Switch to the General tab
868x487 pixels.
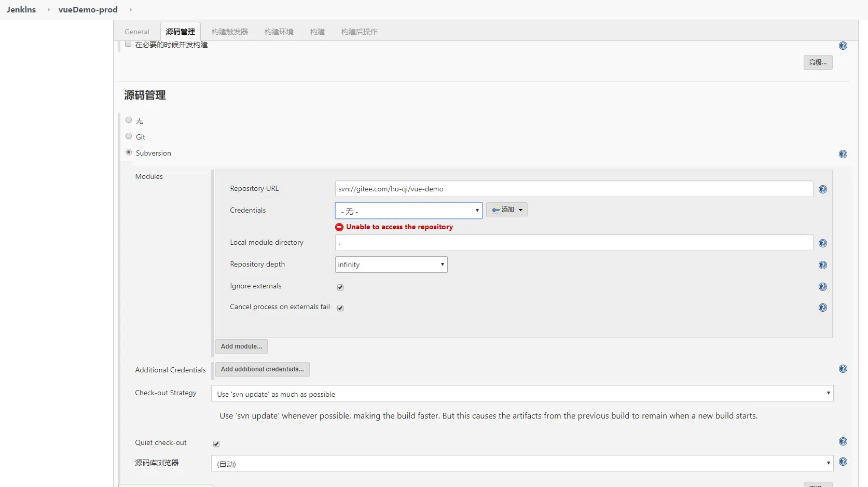coord(137,32)
